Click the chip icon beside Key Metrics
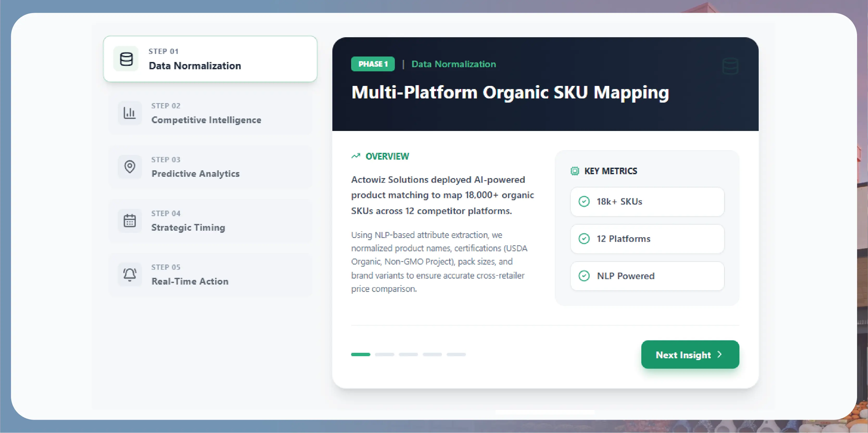This screenshot has height=433, width=868. click(x=574, y=171)
